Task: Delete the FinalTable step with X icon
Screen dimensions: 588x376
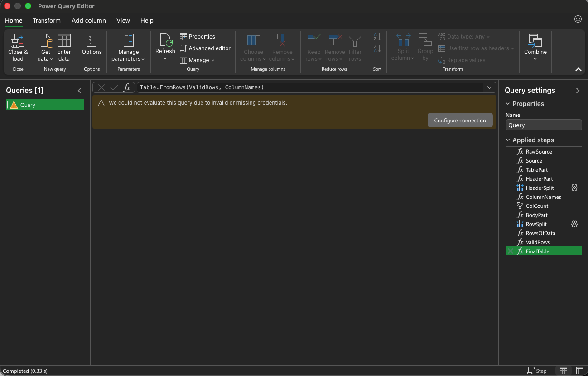Action: 511,251
